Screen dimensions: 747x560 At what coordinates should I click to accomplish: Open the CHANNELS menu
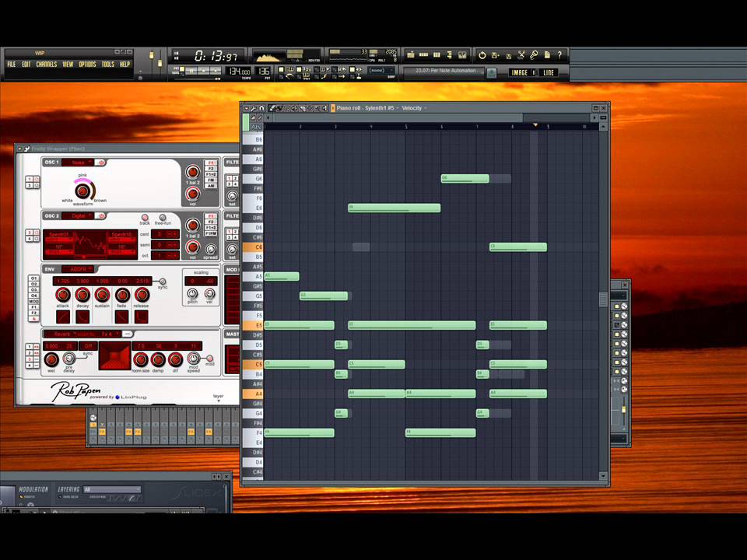point(47,65)
